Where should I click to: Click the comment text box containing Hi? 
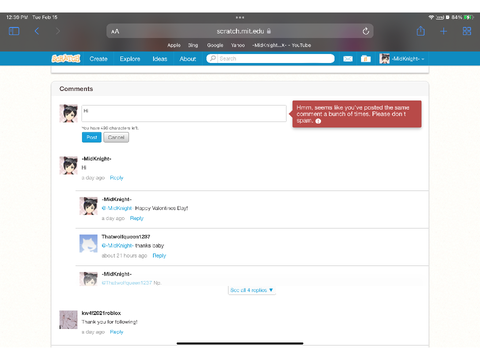click(x=184, y=113)
